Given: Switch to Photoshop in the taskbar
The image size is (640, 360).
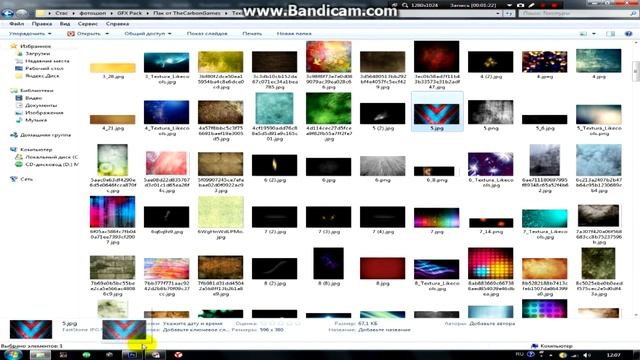Looking at the screenshot, I should [132, 355].
